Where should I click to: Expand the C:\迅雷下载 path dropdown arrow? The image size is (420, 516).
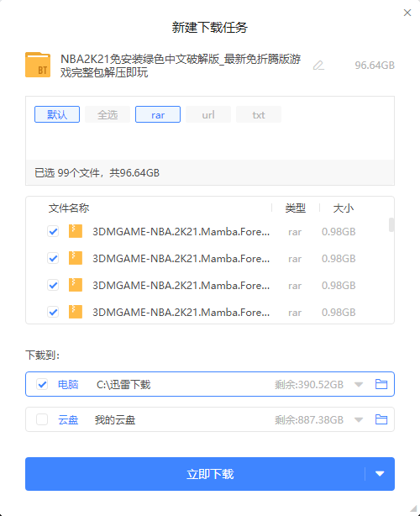click(359, 384)
